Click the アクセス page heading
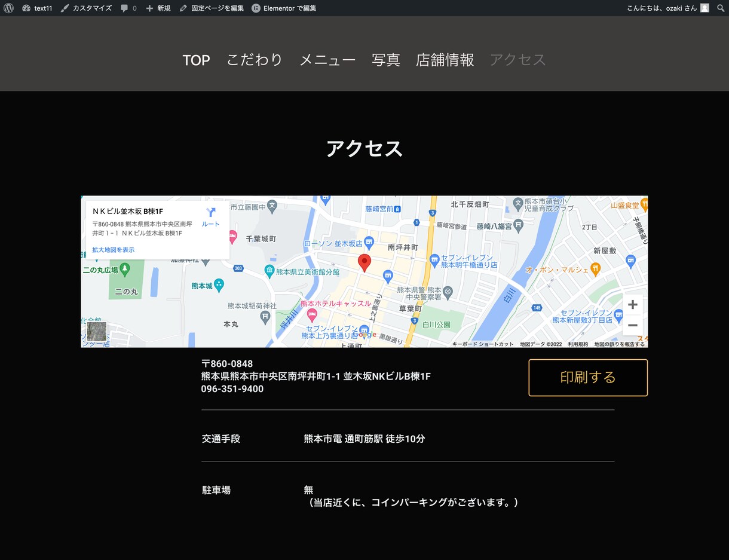The width and height of the screenshot is (729, 560). pos(364,148)
